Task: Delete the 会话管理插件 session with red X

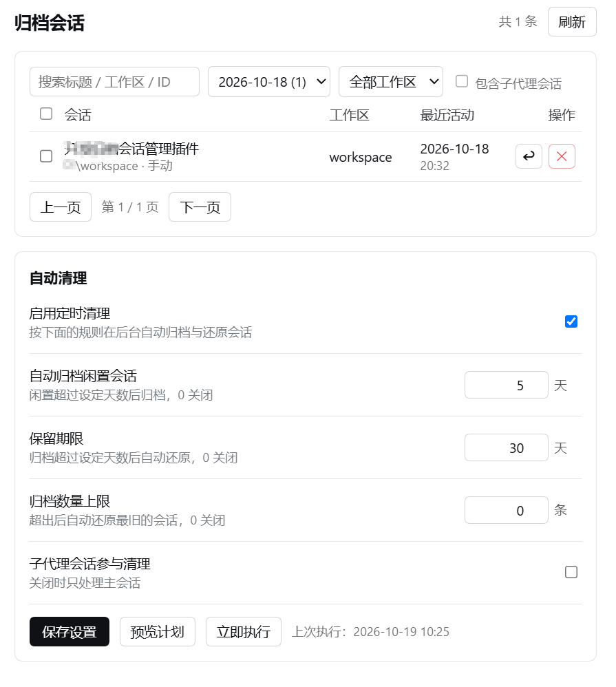Action: [x=562, y=156]
